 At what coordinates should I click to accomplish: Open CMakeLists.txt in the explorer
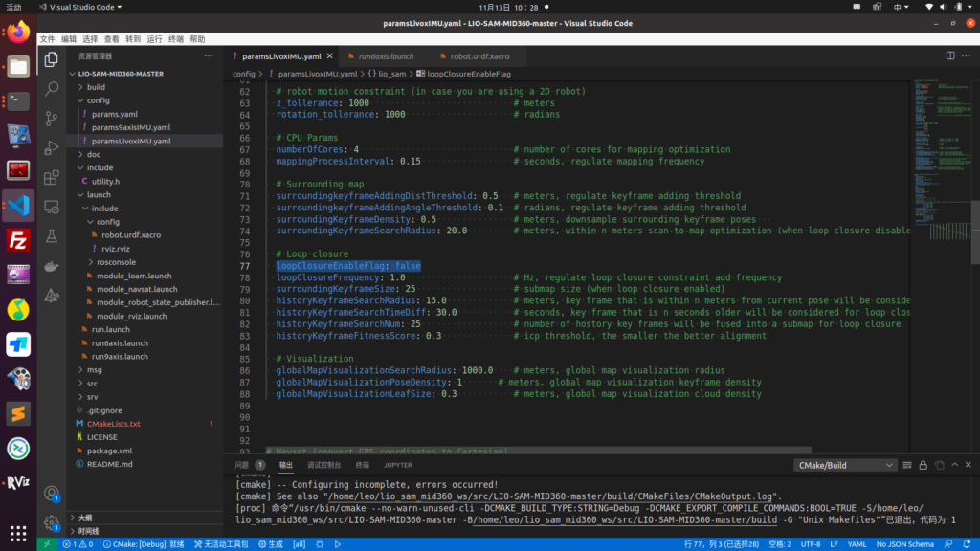point(145,424)
